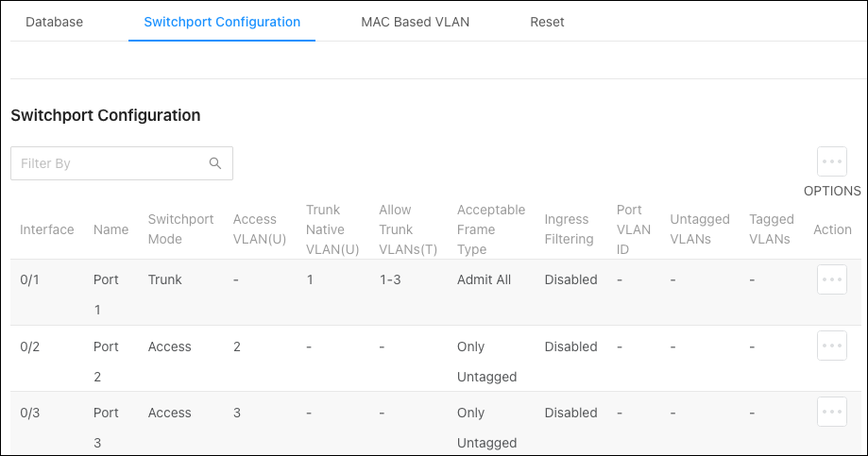Open the MAC Based VLAN tab
Viewport: 868px width, 456px height.
416,22
